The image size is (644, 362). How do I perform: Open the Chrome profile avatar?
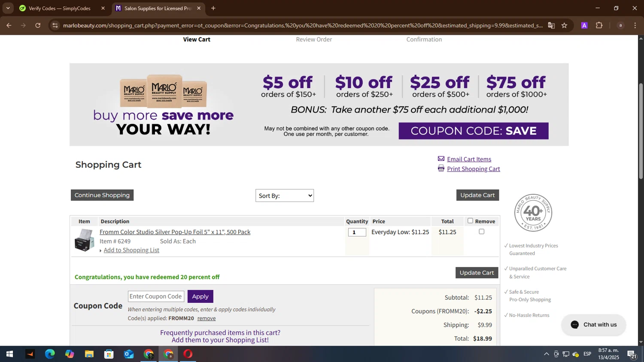pyautogui.click(x=620, y=25)
